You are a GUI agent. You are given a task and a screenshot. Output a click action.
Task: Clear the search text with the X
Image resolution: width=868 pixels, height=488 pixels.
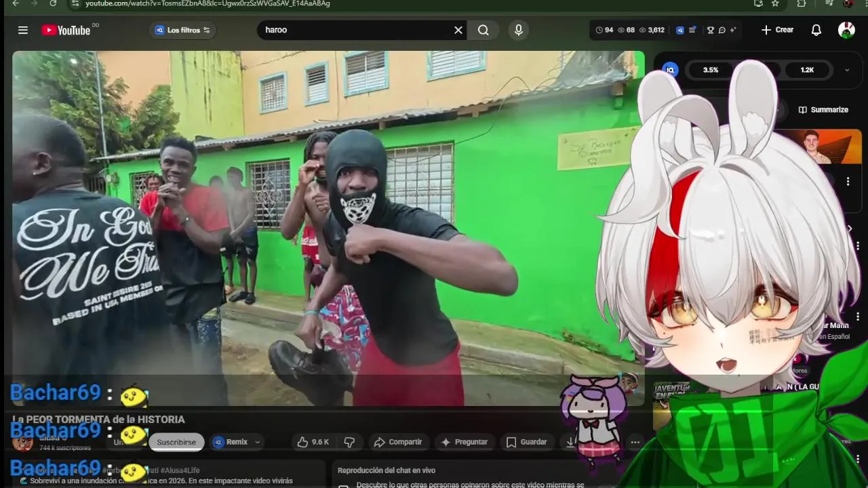point(458,30)
